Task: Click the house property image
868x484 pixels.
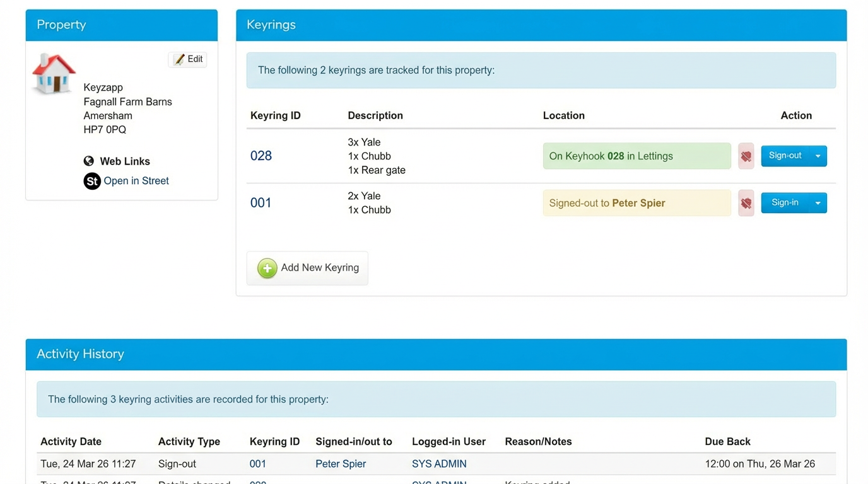Action: [54, 74]
